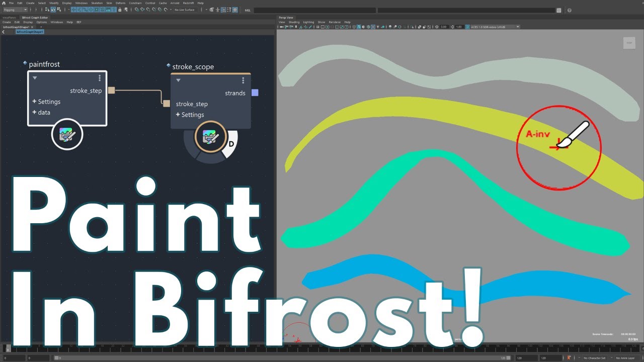Open the Bifrost editor Create menu
This screenshot has width=644, height=362.
(x=7, y=22)
